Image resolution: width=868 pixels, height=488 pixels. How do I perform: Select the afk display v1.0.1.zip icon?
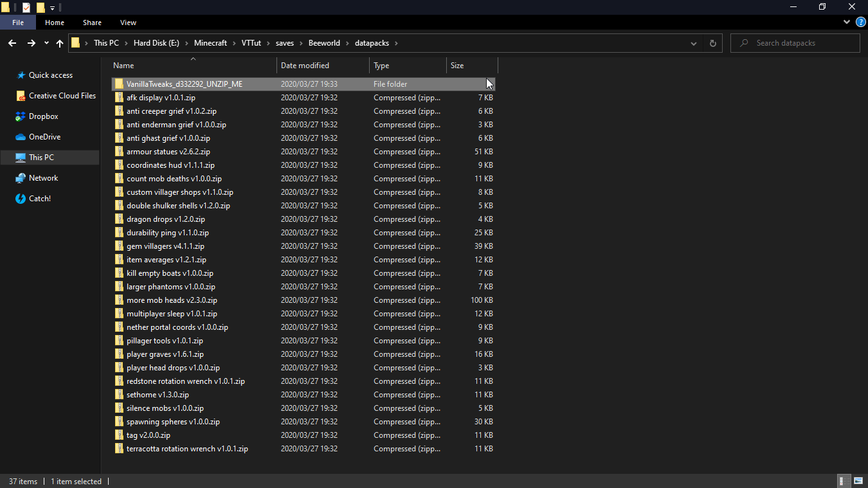[119, 98]
